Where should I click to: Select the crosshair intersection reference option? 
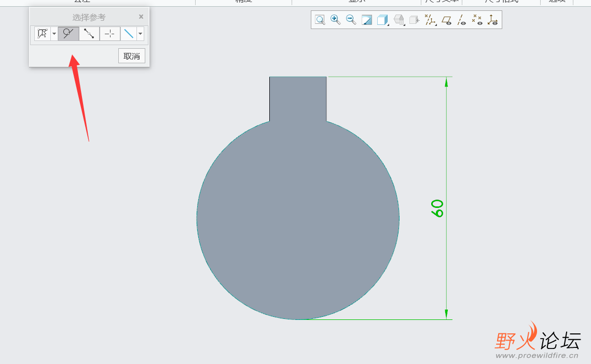[110, 34]
